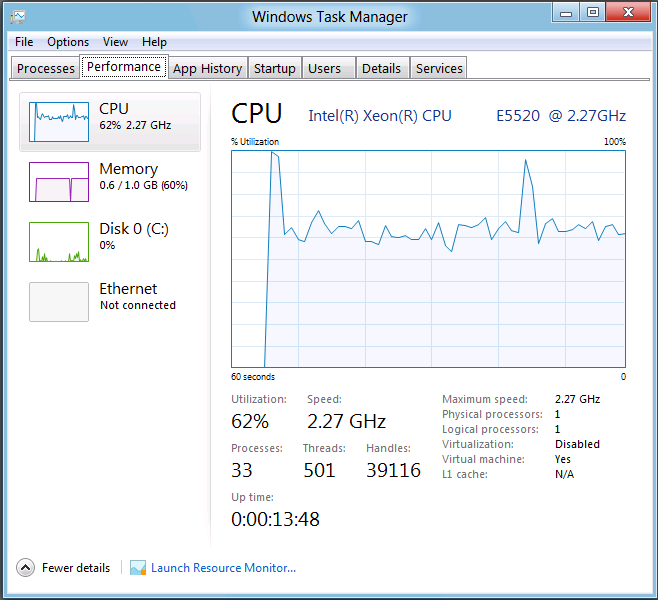Open the Startup tab
This screenshot has width=658, height=600.
[x=275, y=68]
